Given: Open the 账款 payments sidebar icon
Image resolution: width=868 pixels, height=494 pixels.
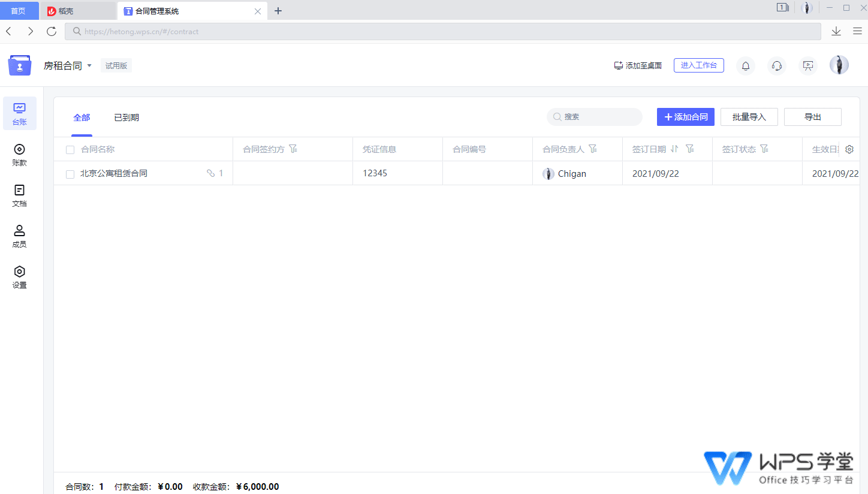Looking at the screenshot, I should 20,154.
